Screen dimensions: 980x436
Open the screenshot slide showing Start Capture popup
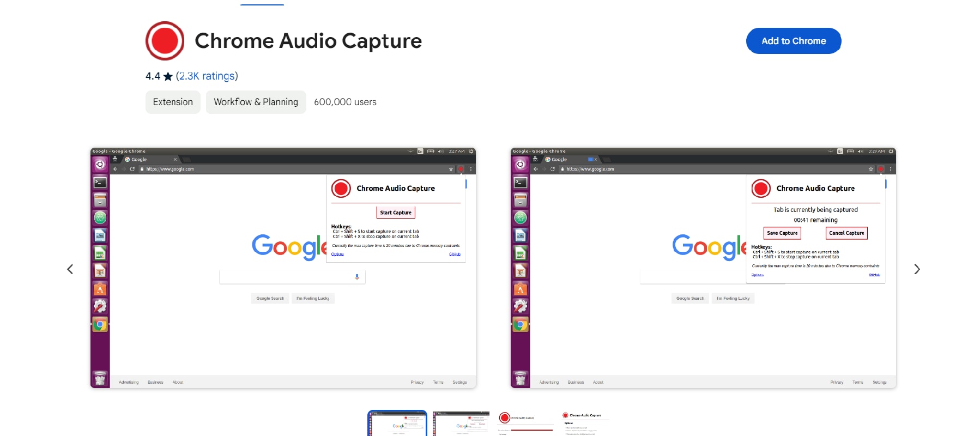(283, 268)
